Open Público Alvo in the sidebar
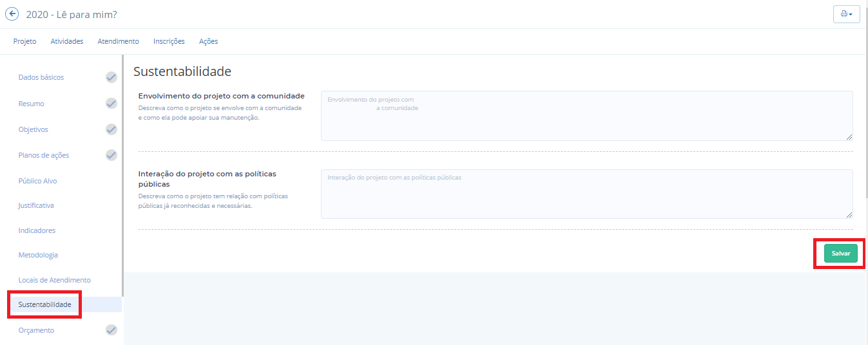Screen dimensions: 868x345 [37, 181]
